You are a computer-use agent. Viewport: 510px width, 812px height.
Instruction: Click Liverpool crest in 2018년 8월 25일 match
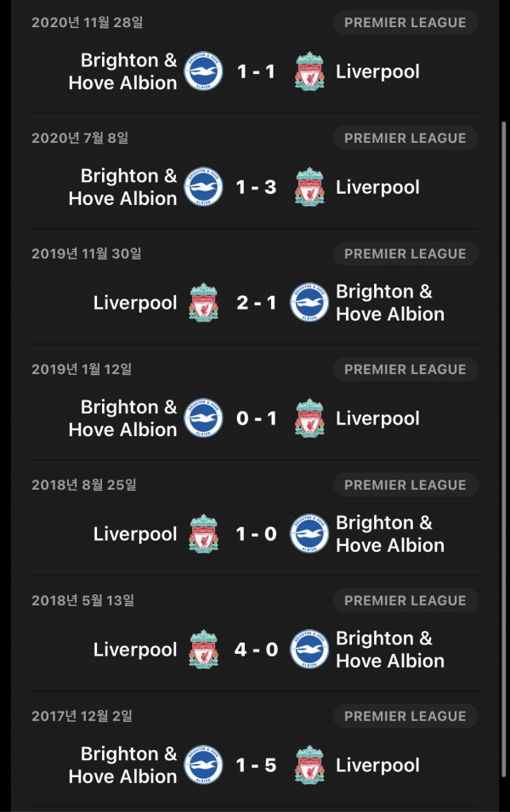pyautogui.click(x=203, y=534)
